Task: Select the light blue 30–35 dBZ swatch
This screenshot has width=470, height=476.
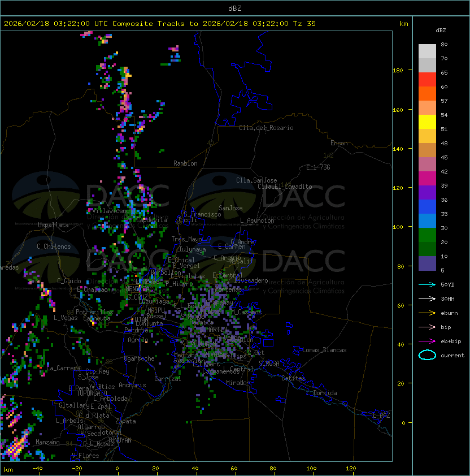Action: (x=427, y=221)
